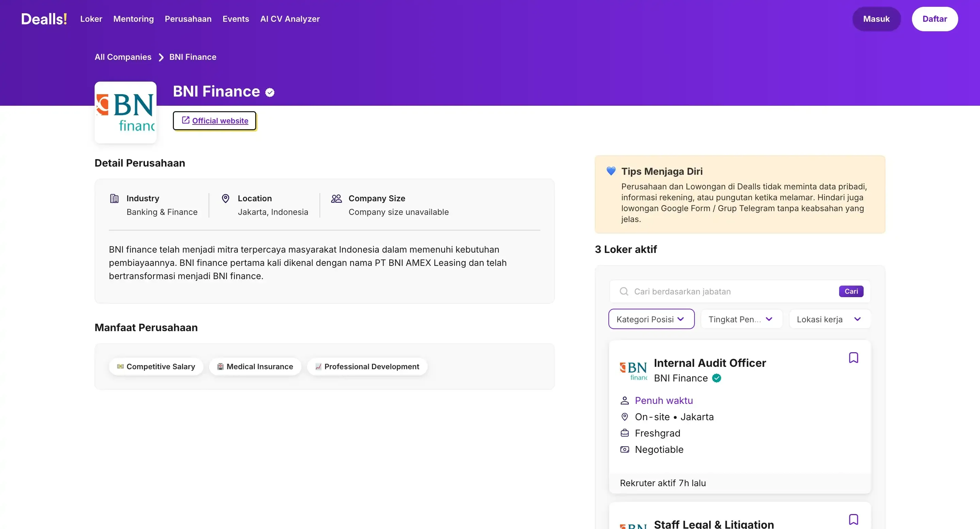Click Banking & Finance industry value
The height and width of the screenshot is (529, 980).
[162, 212]
